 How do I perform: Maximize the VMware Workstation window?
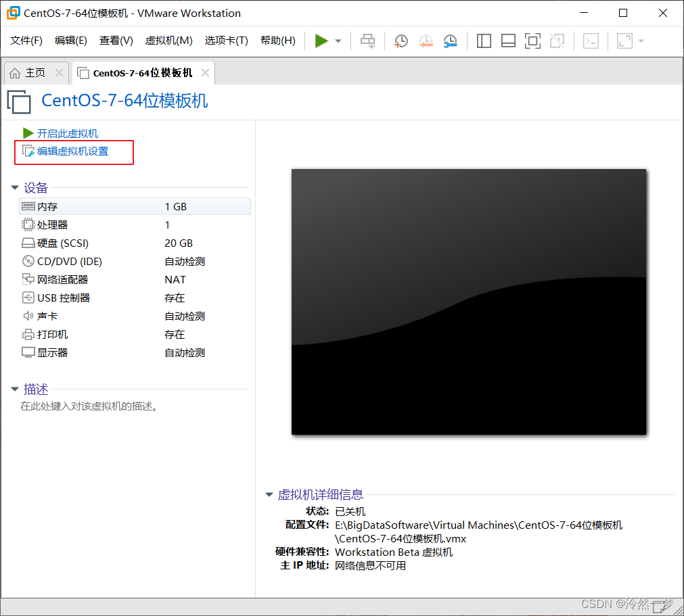pyautogui.click(x=623, y=13)
